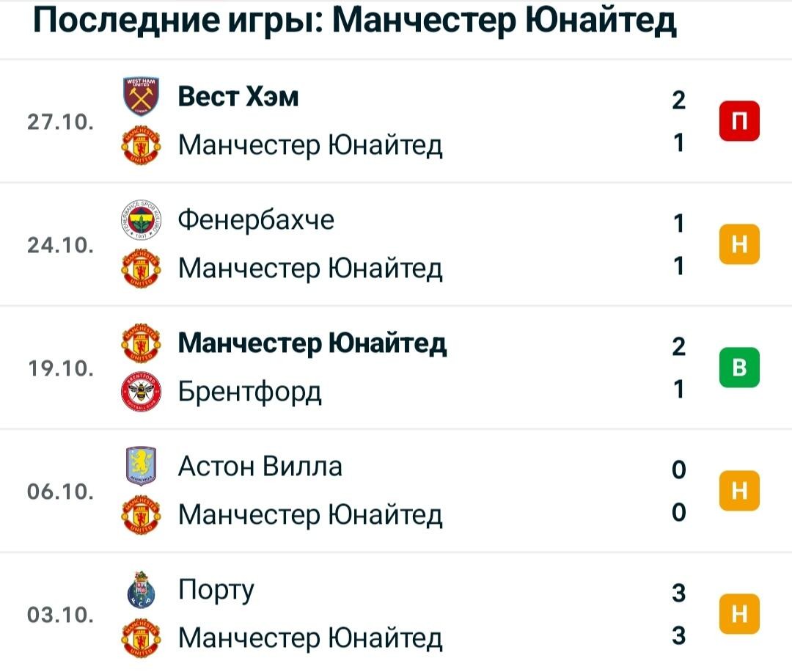The height and width of the screenshot is (672, 792).
Task: Open the Астон Вилла team link
Action: coord(260,466)
